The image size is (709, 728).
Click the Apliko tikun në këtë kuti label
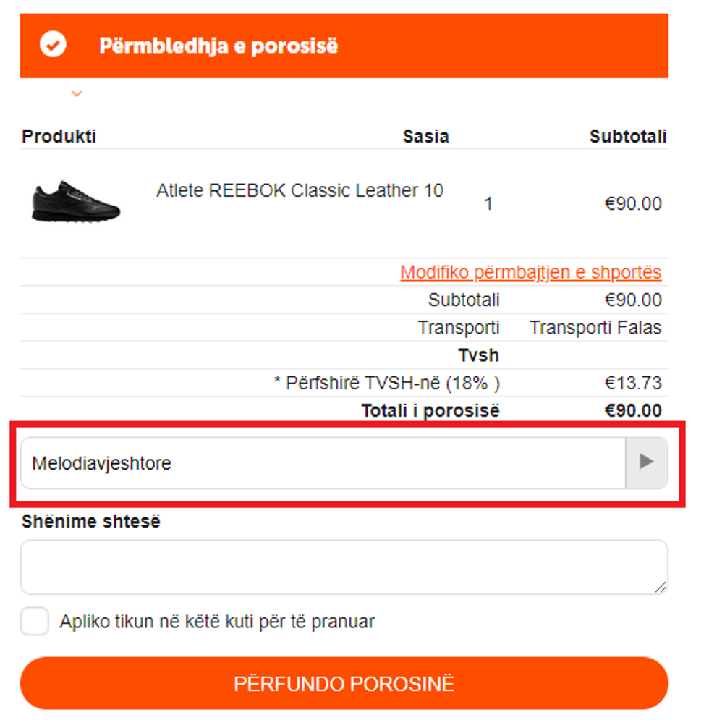217,621
